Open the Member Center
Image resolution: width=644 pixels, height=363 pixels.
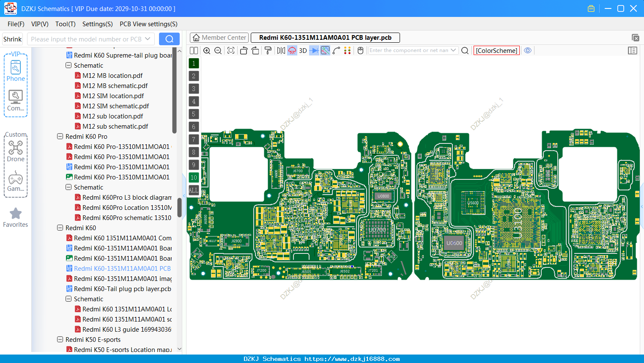point(219,38)
